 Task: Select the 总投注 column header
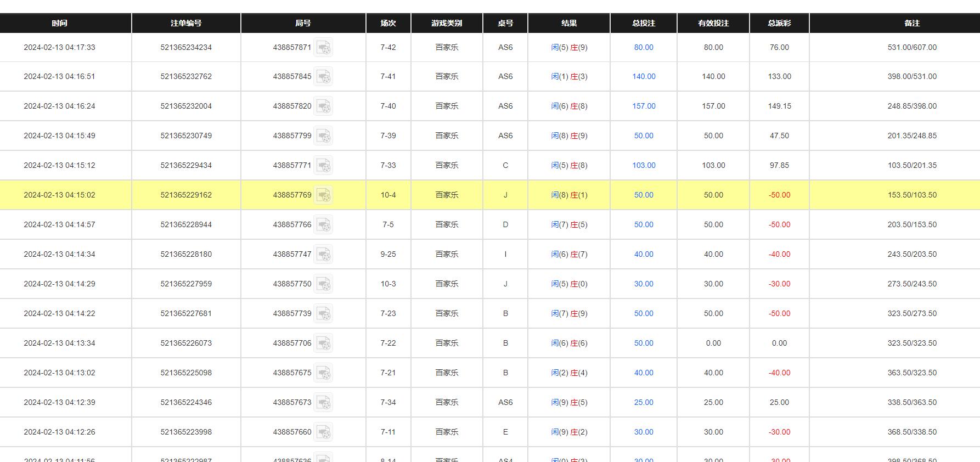point(644,23)
